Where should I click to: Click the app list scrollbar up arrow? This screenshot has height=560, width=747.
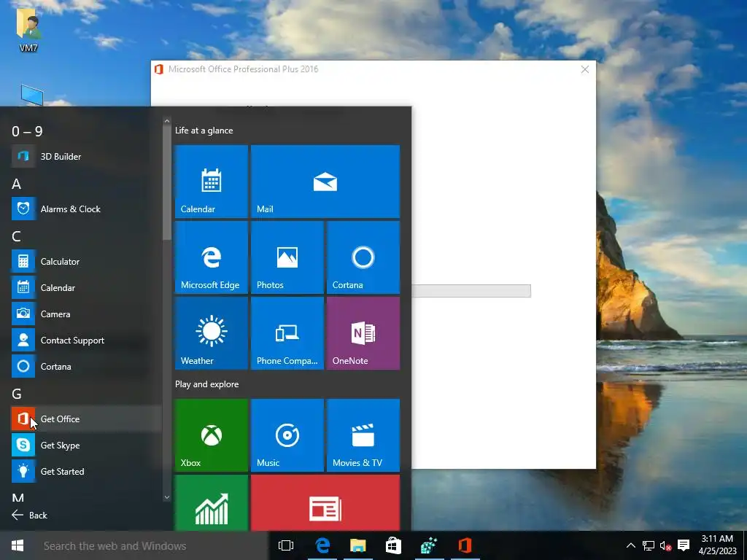(167, 122)
